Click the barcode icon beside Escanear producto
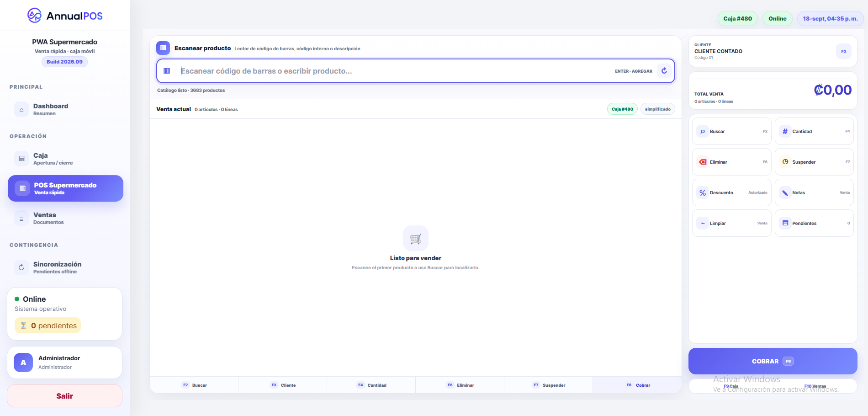Screen dimensions: 868x416 click(163, 48)
